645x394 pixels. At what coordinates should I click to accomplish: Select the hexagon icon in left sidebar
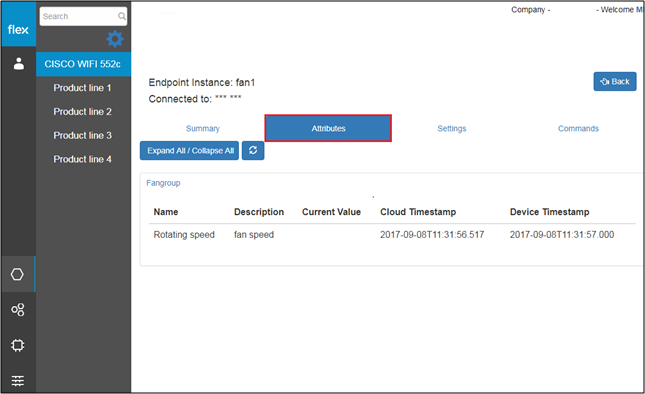click(17, 274)
